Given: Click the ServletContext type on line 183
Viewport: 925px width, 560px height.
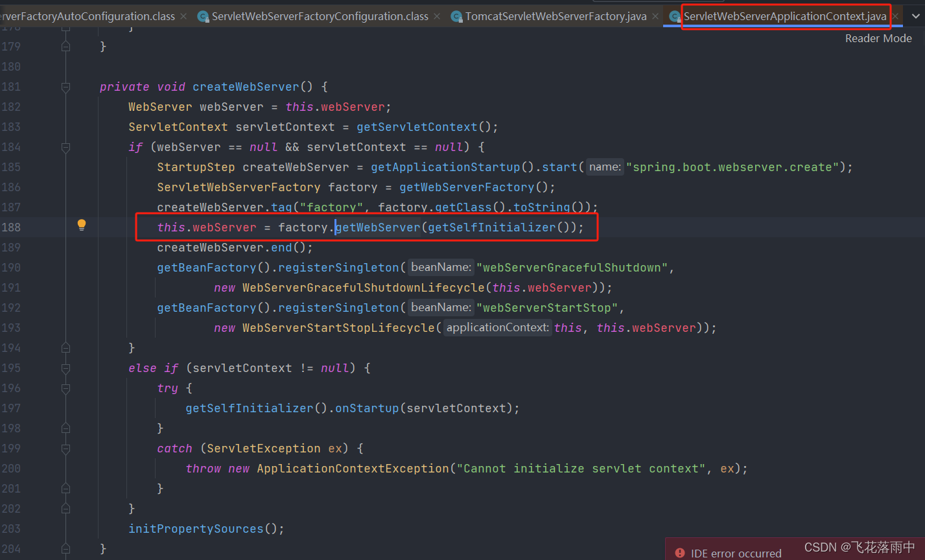Looking at the screenshot, I should click(x=178, y=127).
